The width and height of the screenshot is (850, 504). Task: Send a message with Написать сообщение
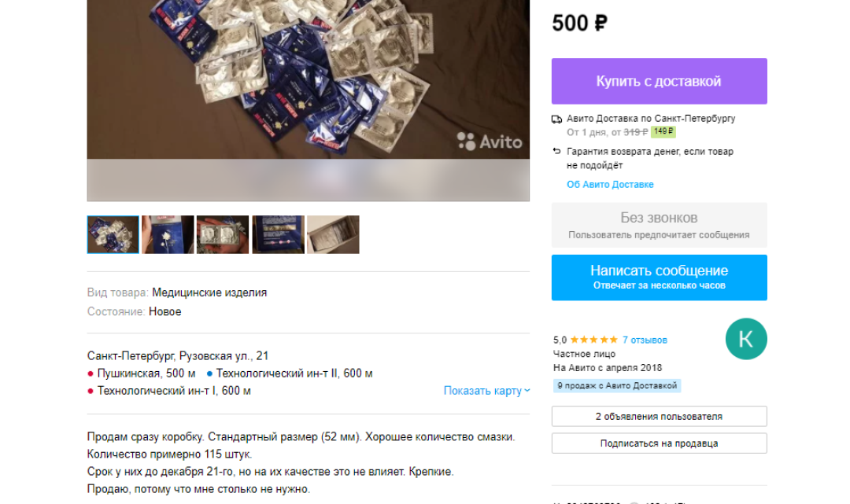tap(660, 278)
